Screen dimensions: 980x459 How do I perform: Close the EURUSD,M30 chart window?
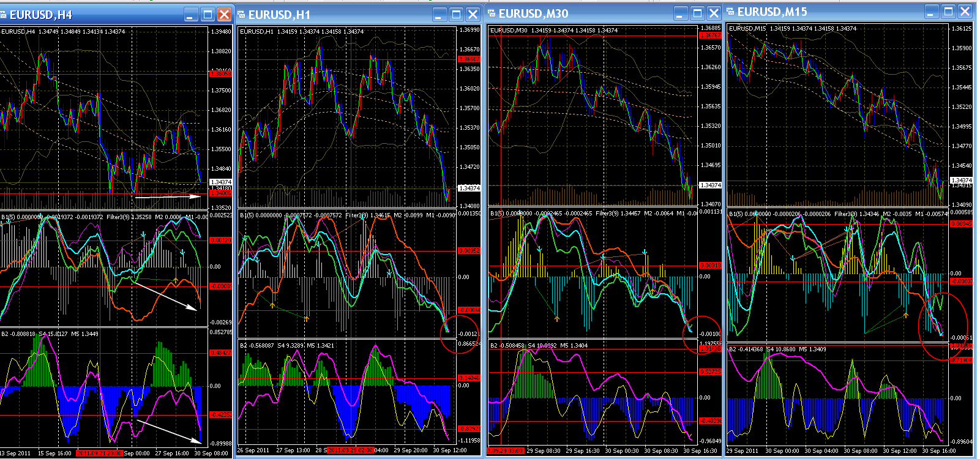[x=714, y=13]
